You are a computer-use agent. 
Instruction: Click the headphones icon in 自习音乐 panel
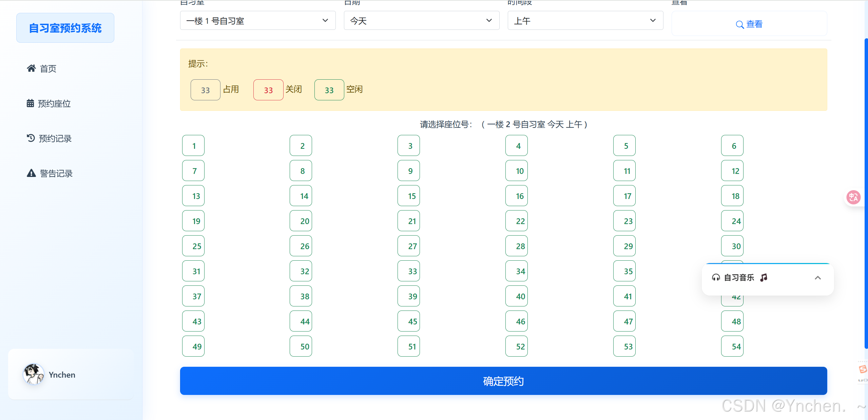point(716,278)
